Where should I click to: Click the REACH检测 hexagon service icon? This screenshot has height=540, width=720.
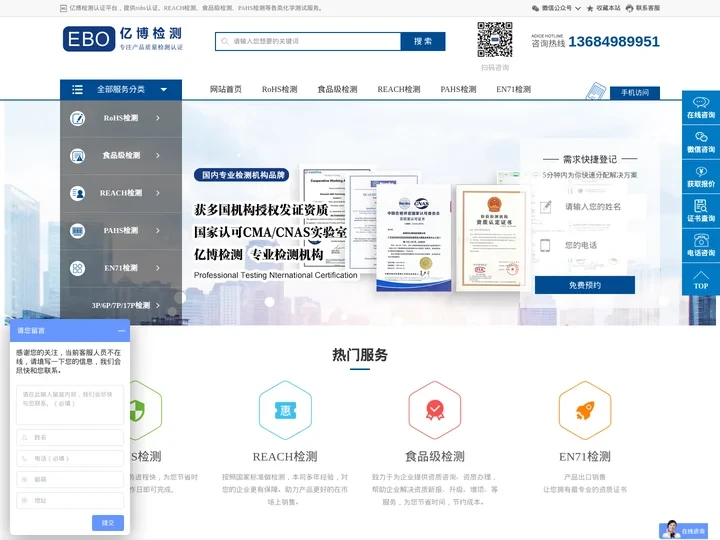[x=285, y=410]
